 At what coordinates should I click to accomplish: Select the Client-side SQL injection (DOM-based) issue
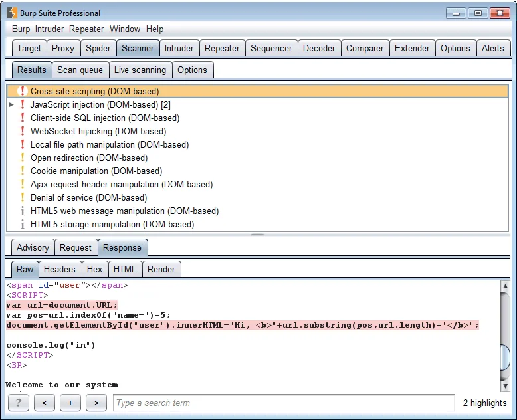257,118
